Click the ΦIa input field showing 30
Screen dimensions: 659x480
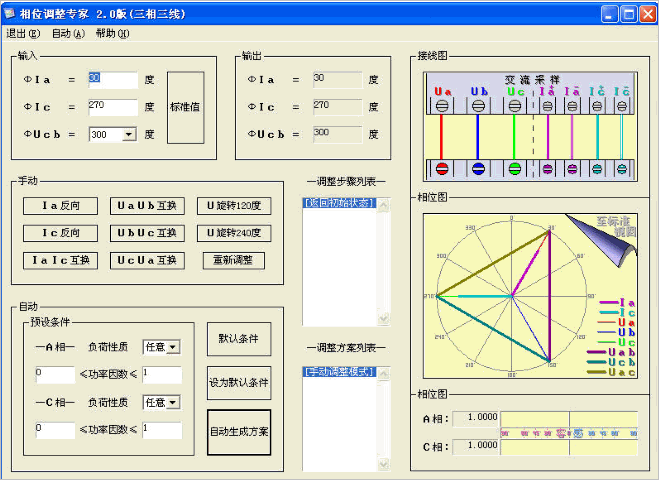pyautogui.click(x=113, y=80)
